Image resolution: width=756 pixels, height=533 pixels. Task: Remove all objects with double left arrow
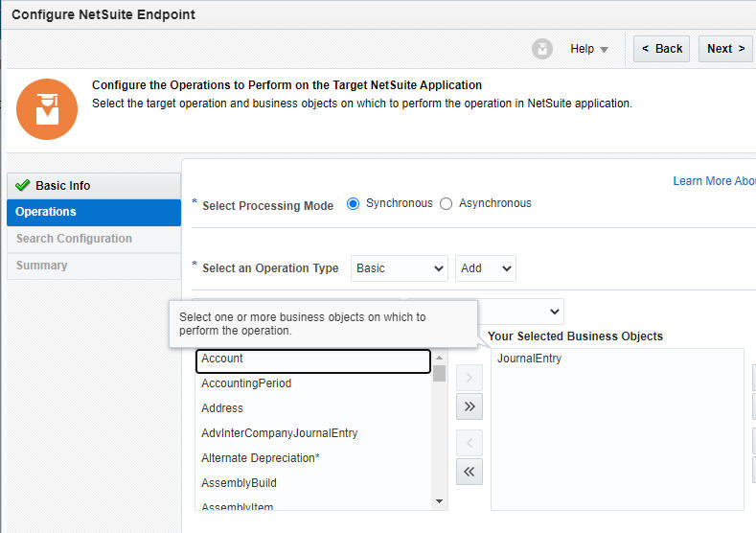pyautogui.click(x=470, y=472)
